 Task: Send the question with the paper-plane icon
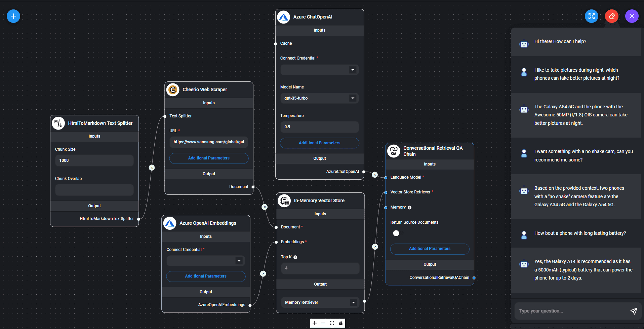[634, 311]
